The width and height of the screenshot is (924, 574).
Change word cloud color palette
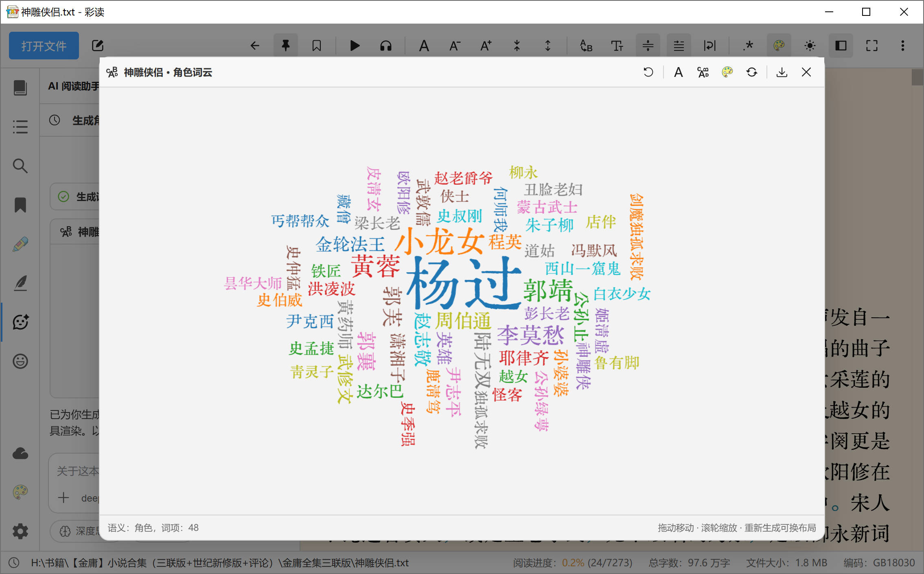point(727,72)
